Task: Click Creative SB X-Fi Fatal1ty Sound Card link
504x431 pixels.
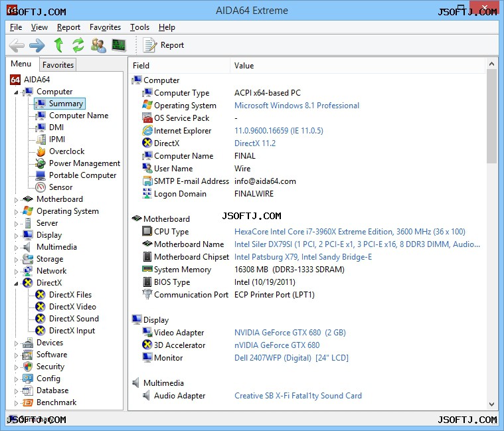Action: pyautogui.click(x=298, y=396)
